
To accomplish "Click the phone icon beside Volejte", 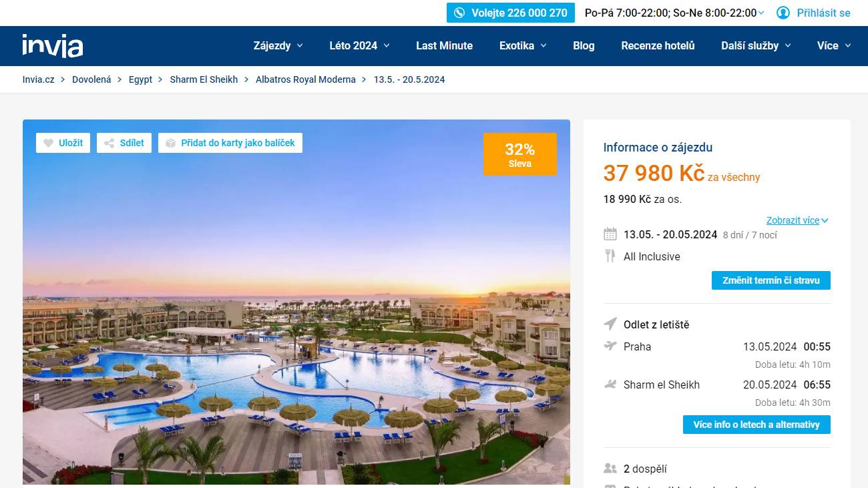I will [459, 13].
